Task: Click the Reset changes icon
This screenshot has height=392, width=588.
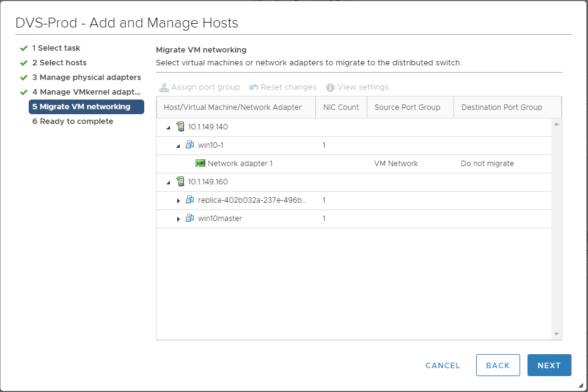Action: click(x=253, y=87)
